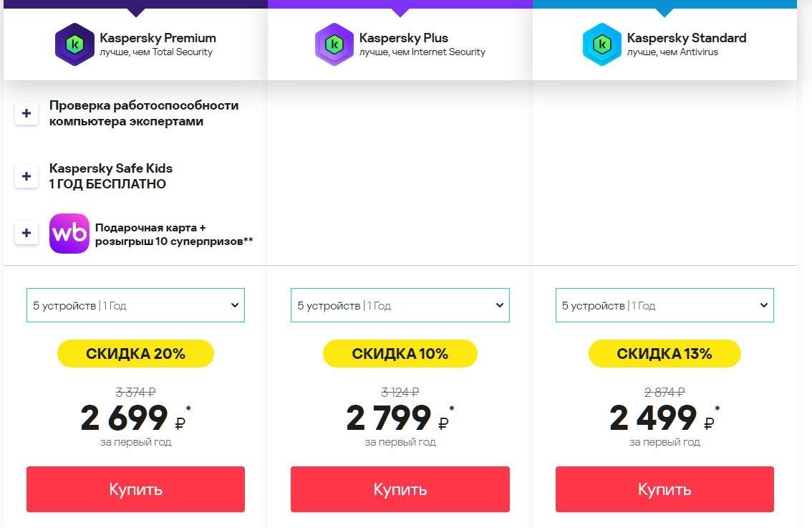
Task: Select the Kaspersky Standard plan header
Action: [665, 44]
